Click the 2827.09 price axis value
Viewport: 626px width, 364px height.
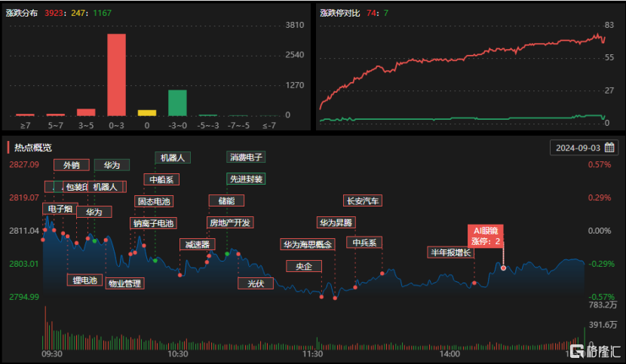pyautogui.click(x=24, y=164)
